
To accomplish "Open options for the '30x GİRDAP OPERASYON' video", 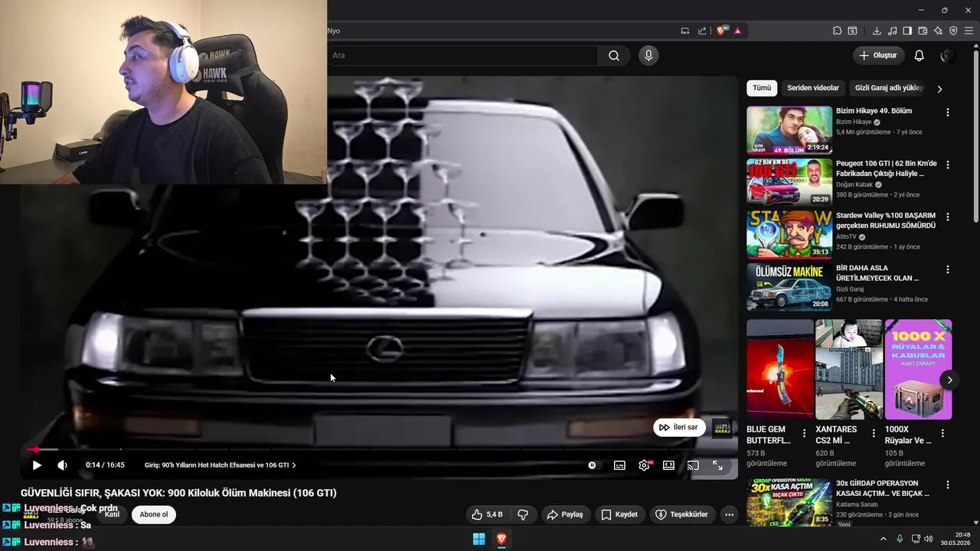I will coord(948,485).
